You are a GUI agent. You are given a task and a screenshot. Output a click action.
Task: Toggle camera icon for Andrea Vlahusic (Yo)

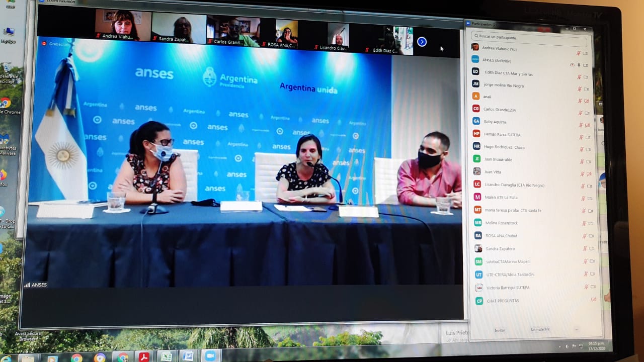(x=585, y=53)
